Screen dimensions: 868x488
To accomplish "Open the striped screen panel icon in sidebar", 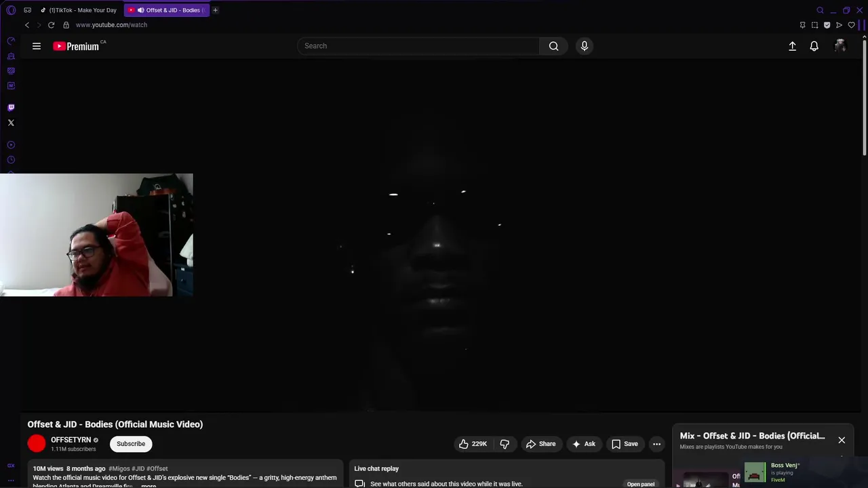I will point(11,71).
